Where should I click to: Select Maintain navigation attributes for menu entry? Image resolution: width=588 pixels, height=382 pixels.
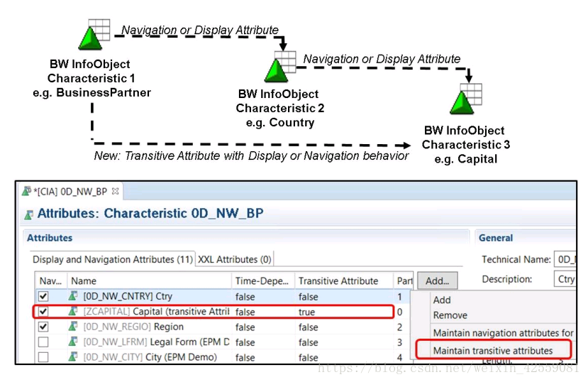pyautogui.click(x=504, y=333)
